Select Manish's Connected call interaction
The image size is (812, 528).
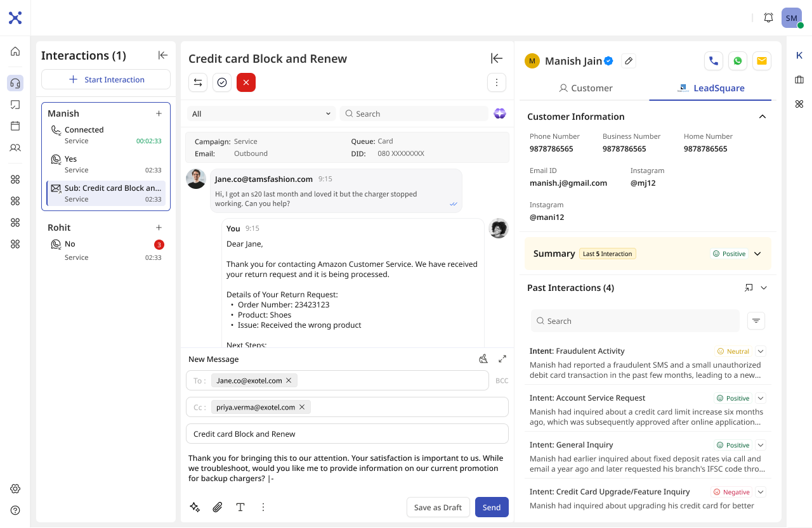click(x=106, y=135)
